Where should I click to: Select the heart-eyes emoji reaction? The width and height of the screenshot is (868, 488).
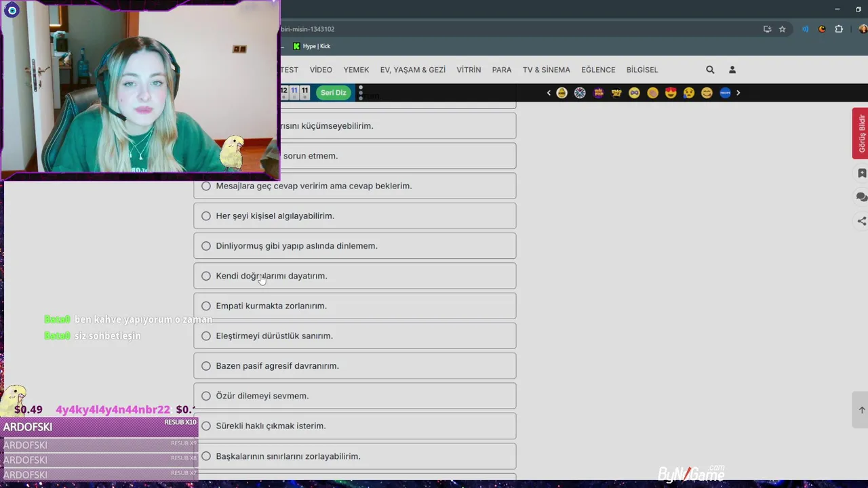point(671,93)
